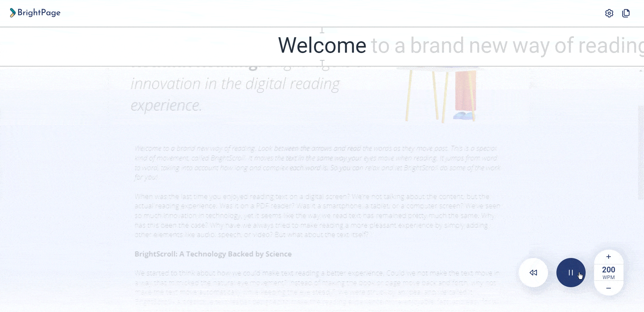Click the BrightPage logo

click(35, 13)
